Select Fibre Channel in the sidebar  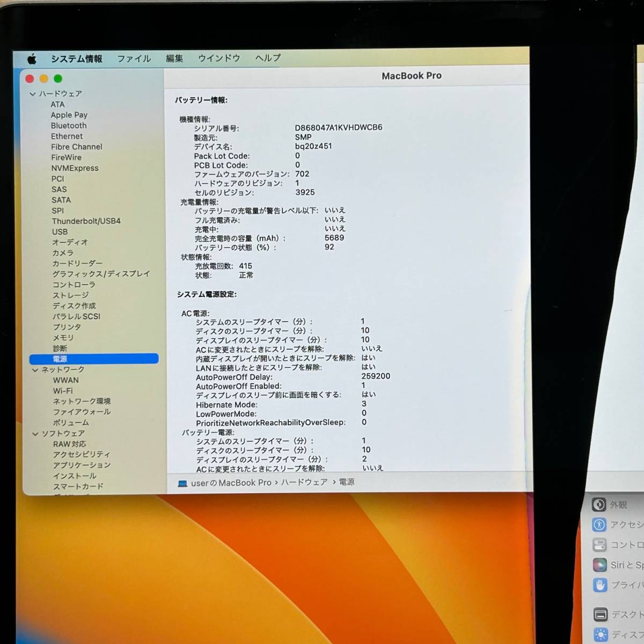pyautogui.click(x=77, y=147)
